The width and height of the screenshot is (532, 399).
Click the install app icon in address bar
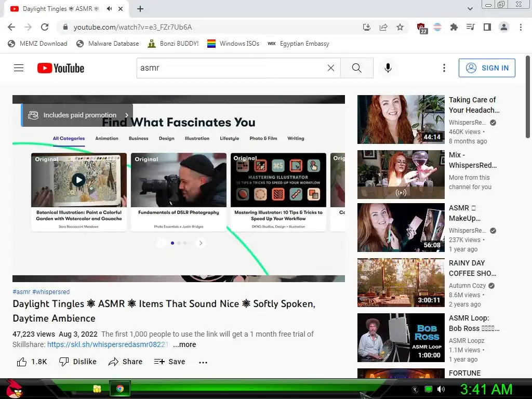(x=366, y=27)
